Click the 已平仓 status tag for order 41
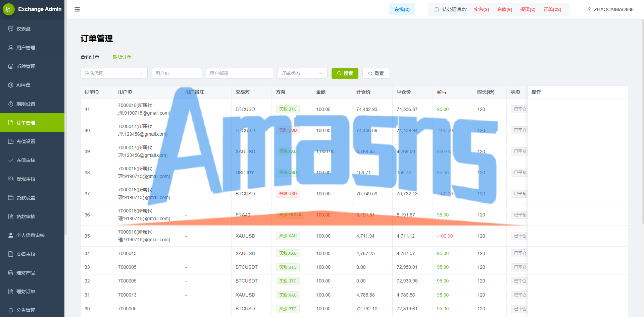The height and width of the screenshot is (317, 644). click(x=519, y=109)
